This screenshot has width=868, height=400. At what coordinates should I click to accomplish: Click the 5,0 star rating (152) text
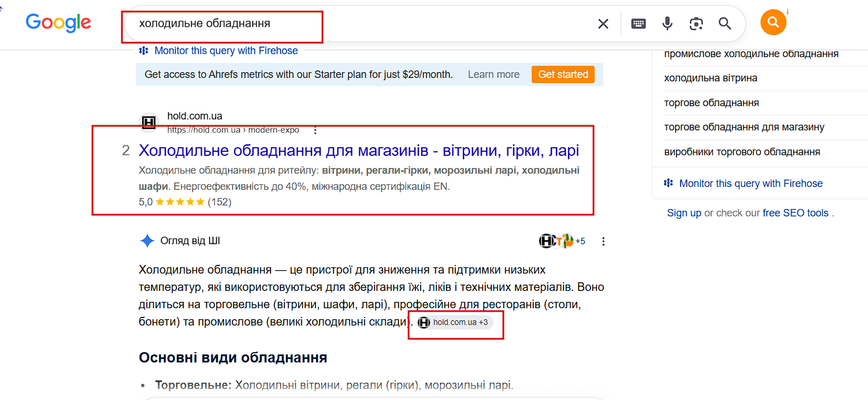tap(185, 202)
